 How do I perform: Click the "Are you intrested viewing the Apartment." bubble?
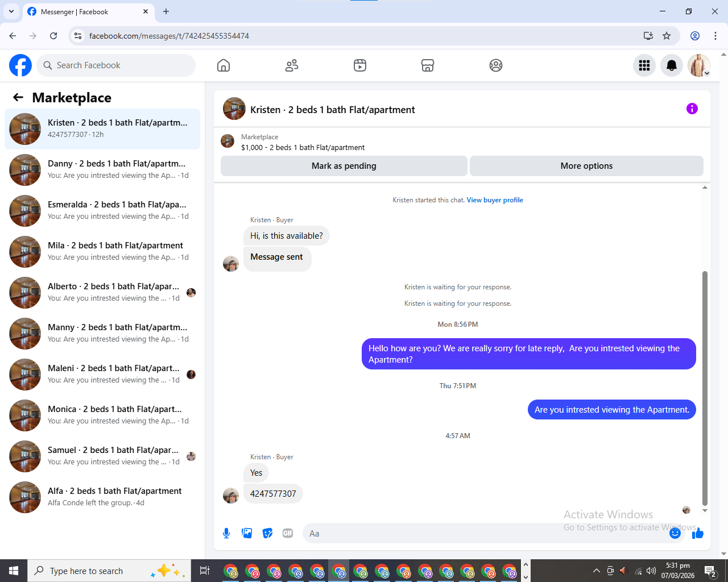(x=612, y=410)
